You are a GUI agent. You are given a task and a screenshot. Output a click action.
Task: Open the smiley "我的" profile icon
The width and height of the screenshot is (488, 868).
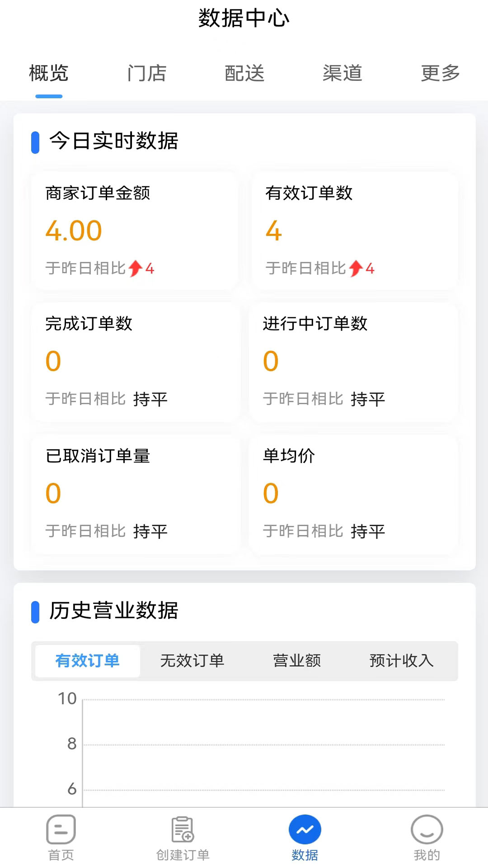427,830
